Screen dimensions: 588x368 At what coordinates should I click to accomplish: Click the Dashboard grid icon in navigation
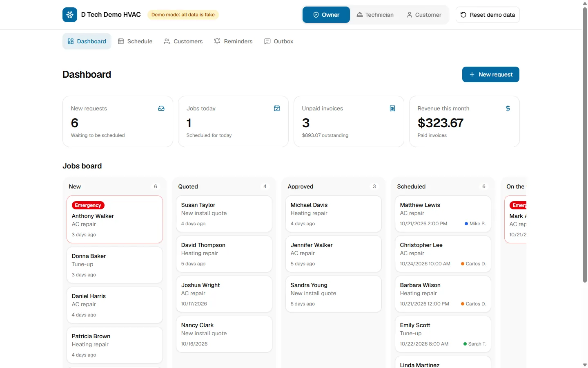point(71,41)
